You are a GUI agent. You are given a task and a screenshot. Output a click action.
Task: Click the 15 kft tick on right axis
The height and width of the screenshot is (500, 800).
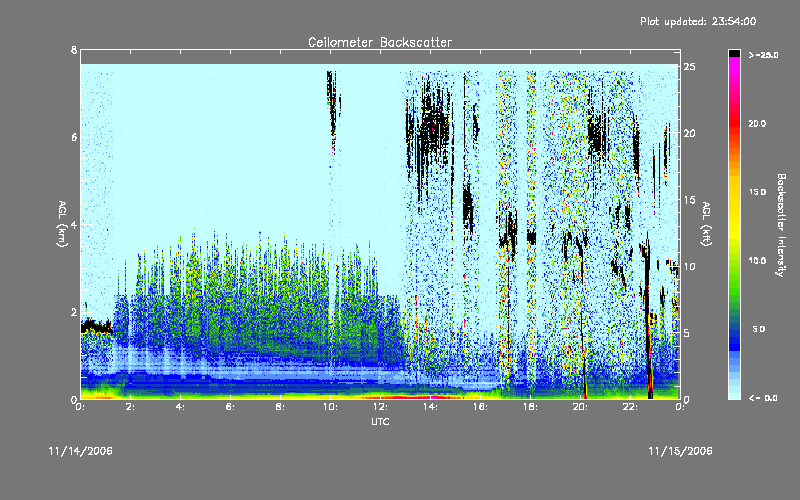click(x=689, y=200)
